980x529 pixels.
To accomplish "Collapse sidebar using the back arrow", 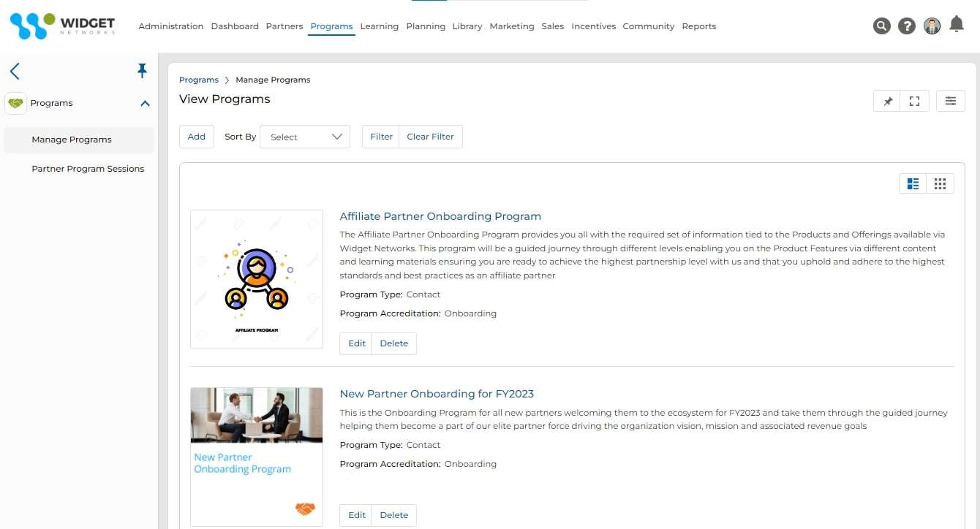I will pyautogui.click(x=15, y=71).
